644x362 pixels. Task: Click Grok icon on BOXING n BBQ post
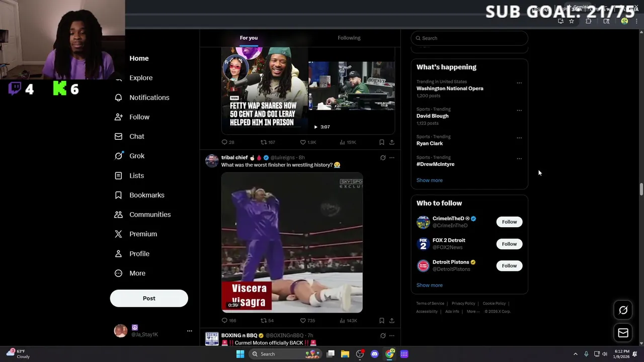coord(383,336)
